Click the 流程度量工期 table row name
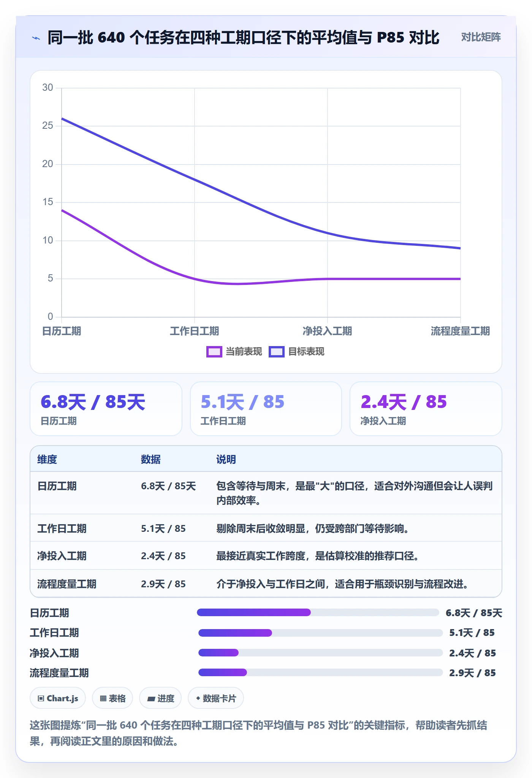 tap(67, 584)
